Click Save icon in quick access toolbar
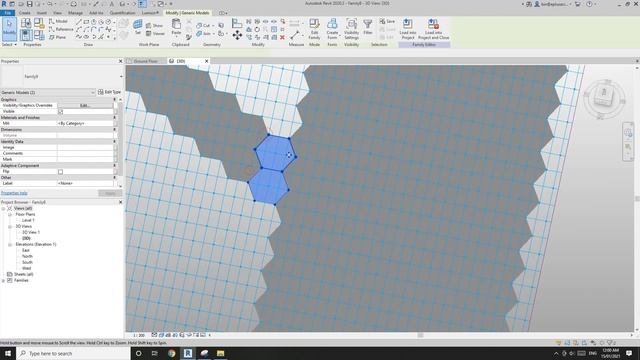 (x=29, y=4)
